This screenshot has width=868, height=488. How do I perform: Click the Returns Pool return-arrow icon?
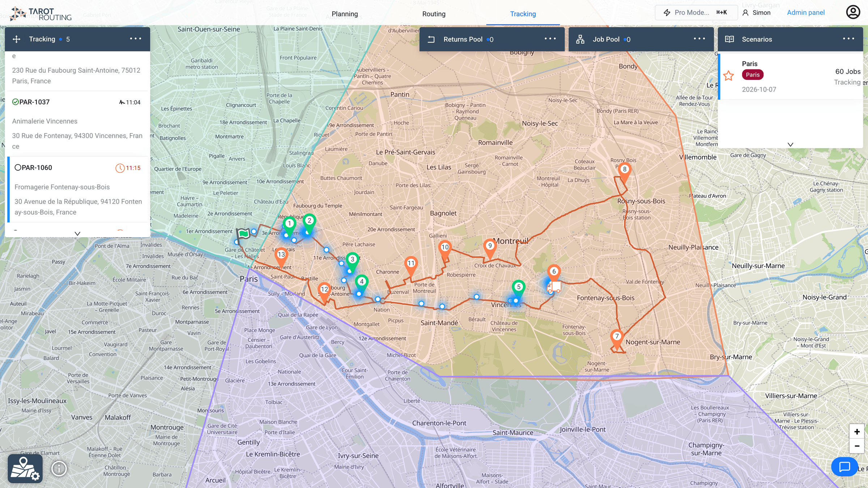pyautogui.click(x=431, y=39)
